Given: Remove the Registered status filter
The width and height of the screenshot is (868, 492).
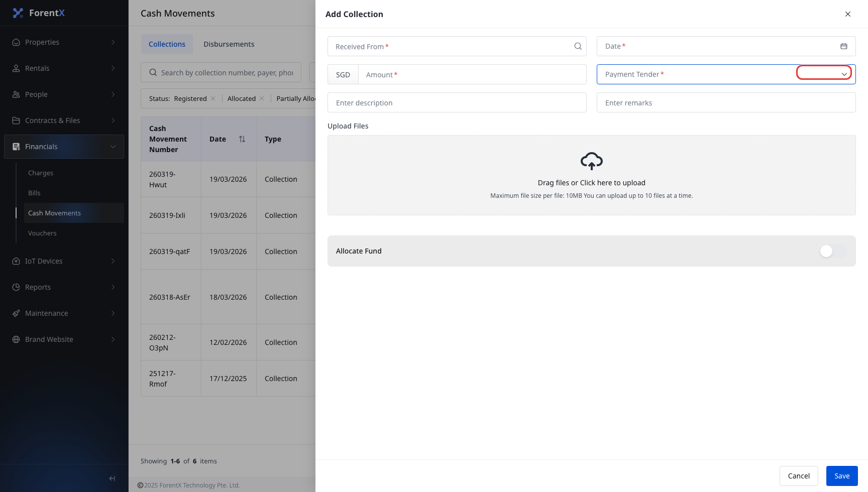Looking at the screenshot, I should (x=213, y=98).
